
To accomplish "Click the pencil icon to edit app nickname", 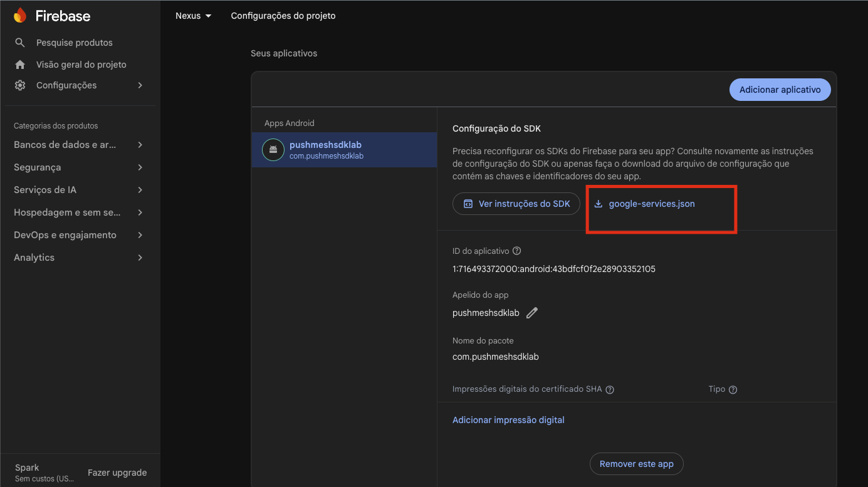I will [x=532, y=313].
